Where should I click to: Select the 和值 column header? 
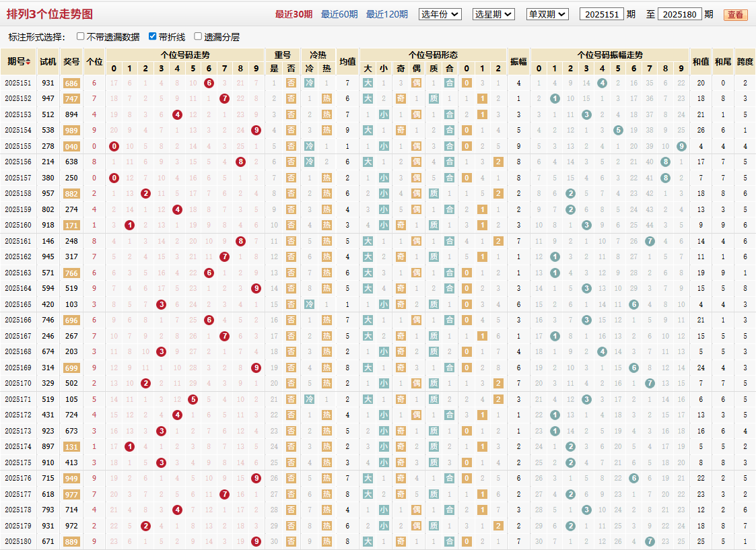coord(701,61)
